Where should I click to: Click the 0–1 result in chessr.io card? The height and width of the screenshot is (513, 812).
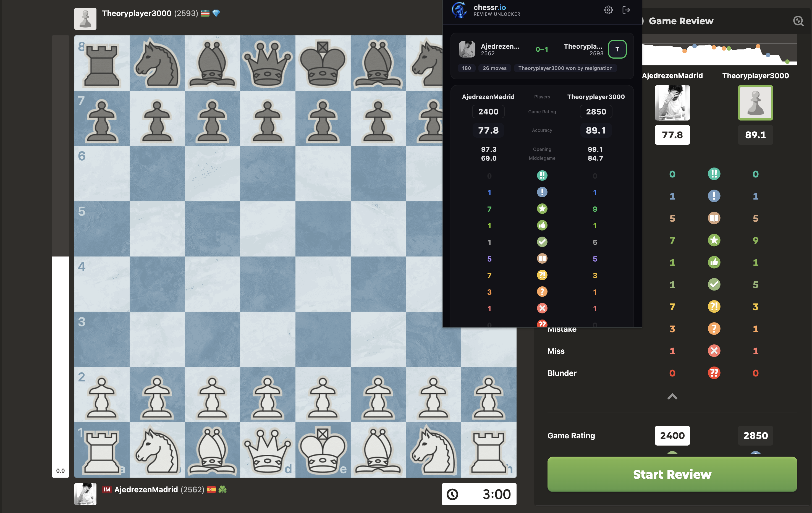541,49
